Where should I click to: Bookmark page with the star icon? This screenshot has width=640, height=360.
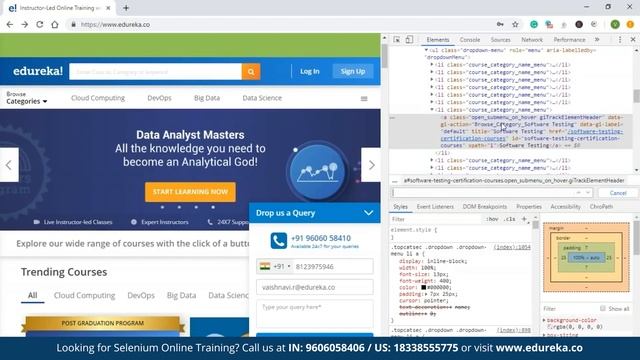[516, 24]
